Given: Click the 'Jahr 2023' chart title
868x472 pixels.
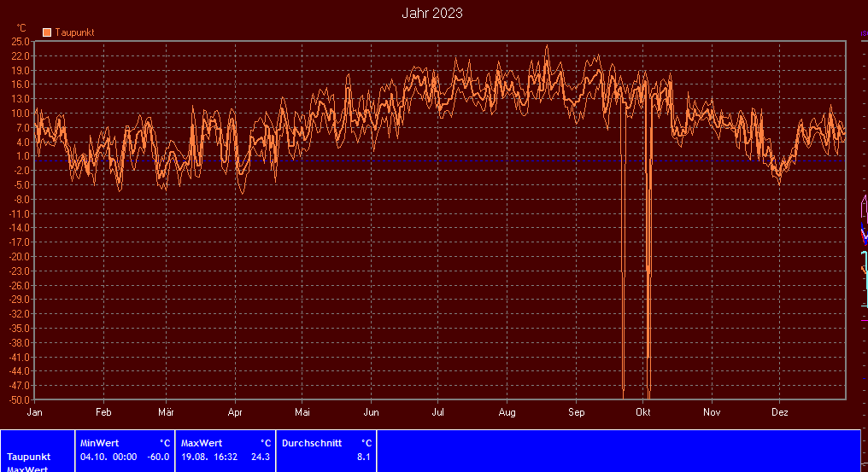Looking at the screenshot, I should click(x=432, y=14).
